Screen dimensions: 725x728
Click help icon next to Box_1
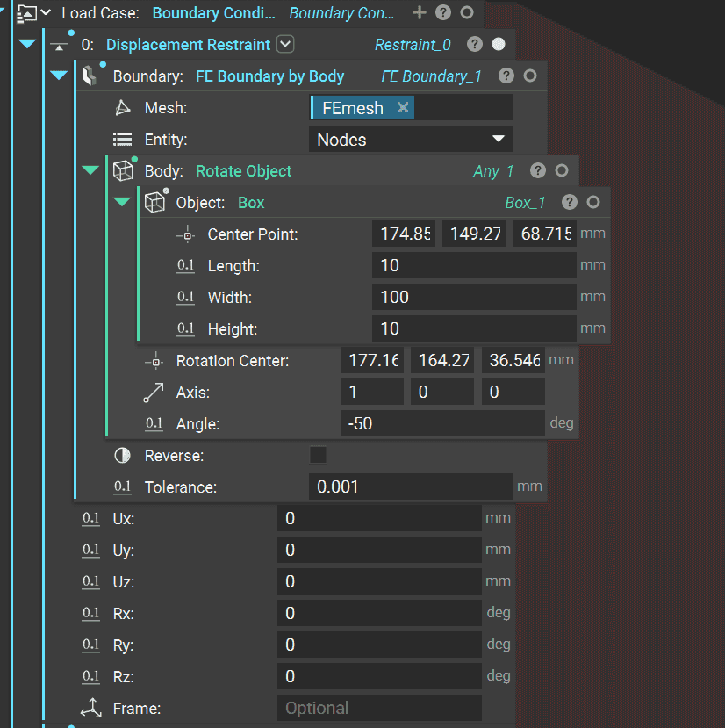[570, 203]
